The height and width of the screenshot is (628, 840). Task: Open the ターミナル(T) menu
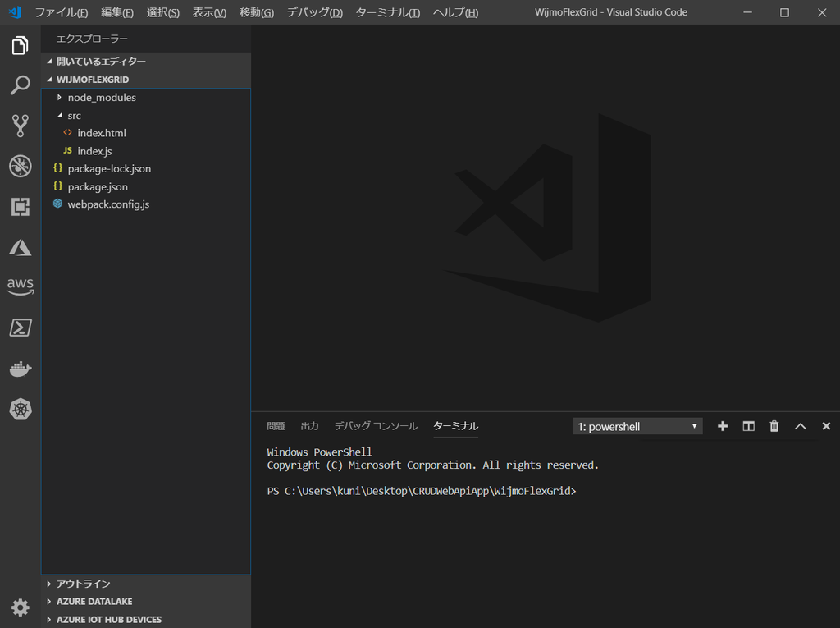pyautogui.click(x=388, y=11)
